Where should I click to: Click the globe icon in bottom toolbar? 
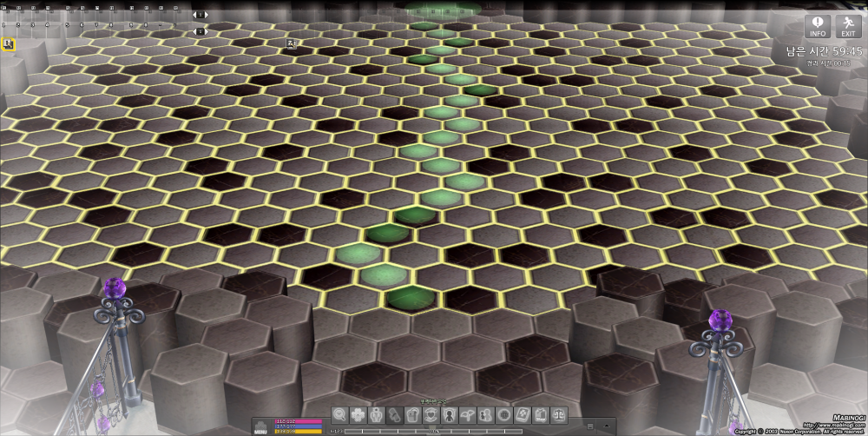(503, 414)
